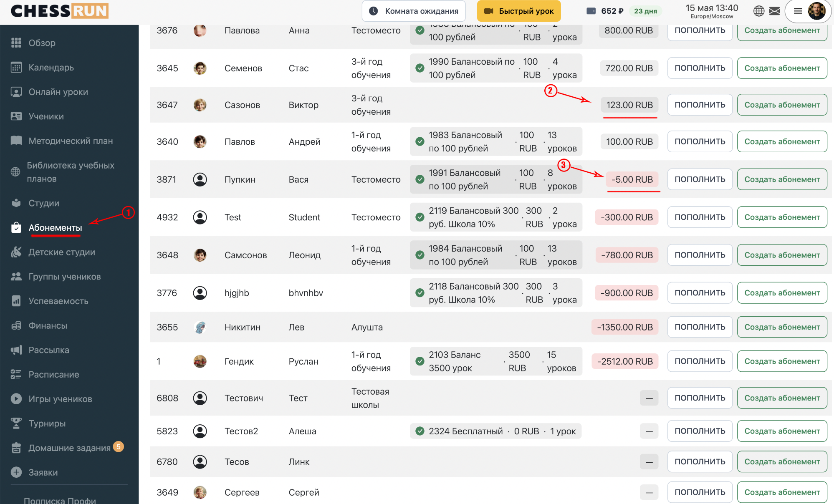Click the 23 дня subscription badge

(x=645, y=11)
